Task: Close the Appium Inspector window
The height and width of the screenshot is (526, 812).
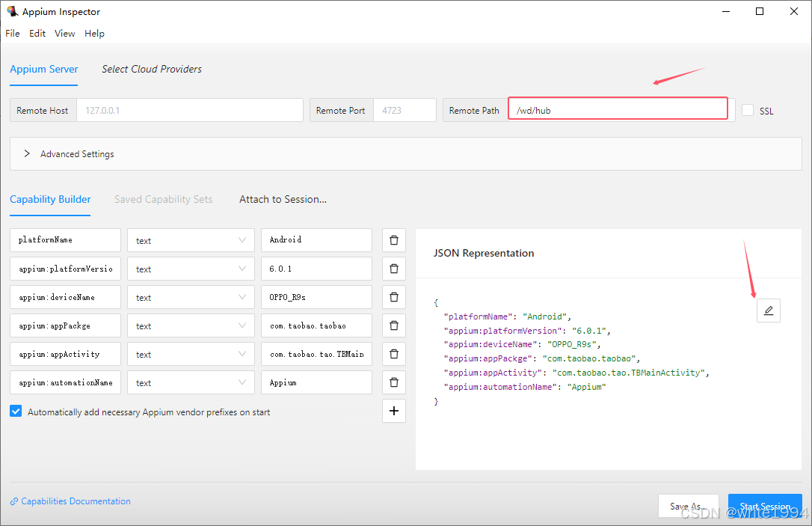Action: [794, 11]
